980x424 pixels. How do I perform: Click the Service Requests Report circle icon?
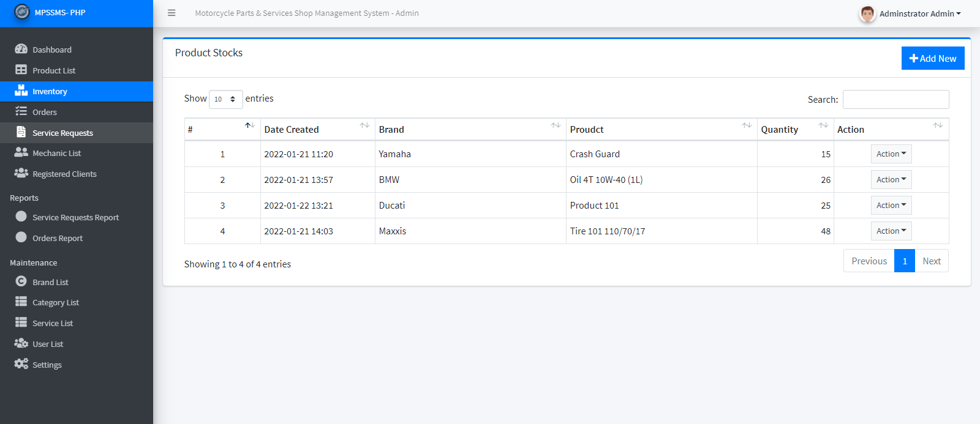pos(21,217)
